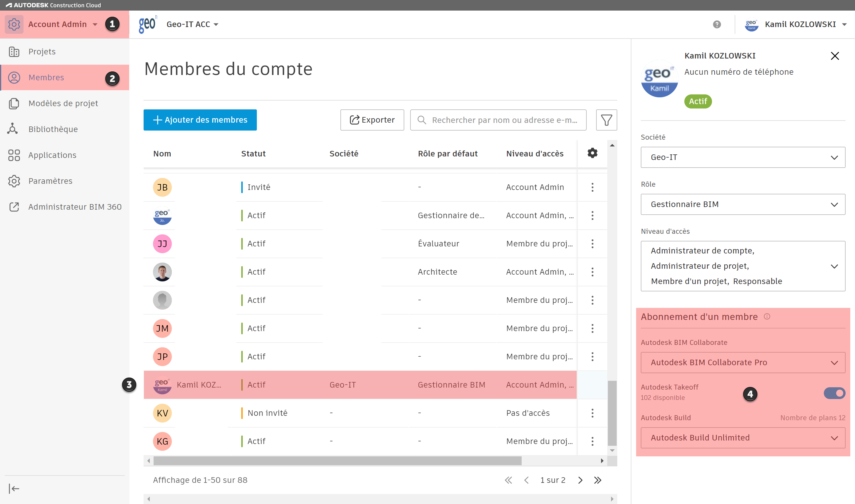
Task: Open the Autodesk BIM Collaborate Pro dropdown
Action: 743,362
